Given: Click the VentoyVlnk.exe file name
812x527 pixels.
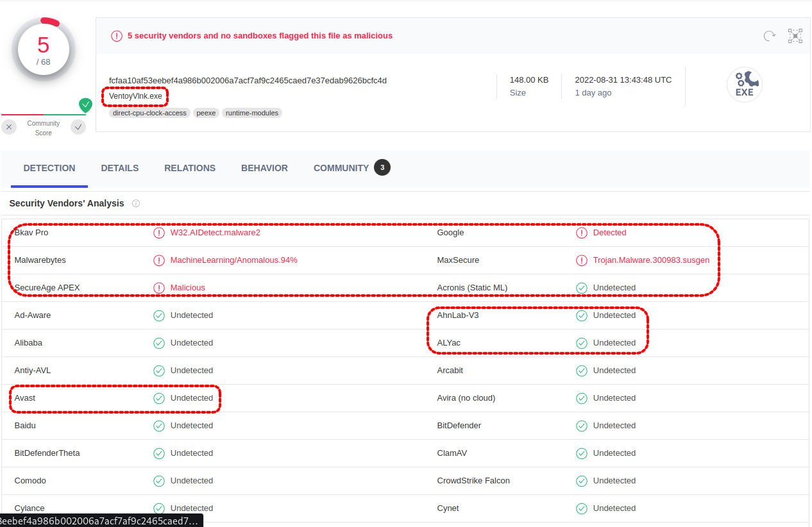Looking at the screenshot, I should pos(135,96).
